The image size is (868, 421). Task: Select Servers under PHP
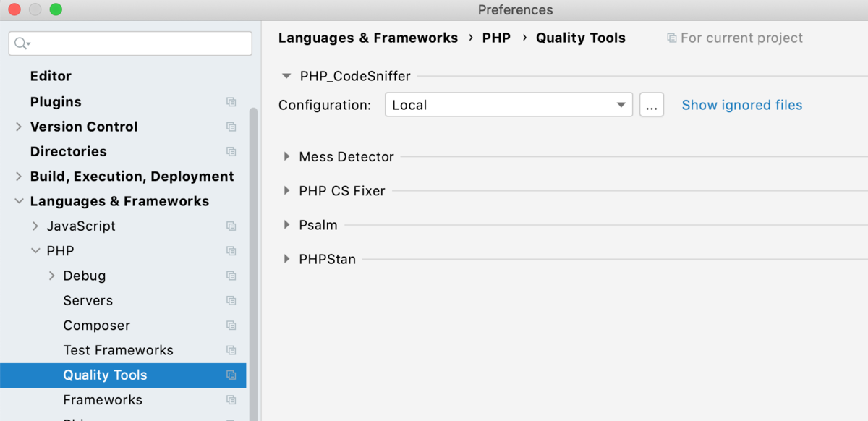88,301
